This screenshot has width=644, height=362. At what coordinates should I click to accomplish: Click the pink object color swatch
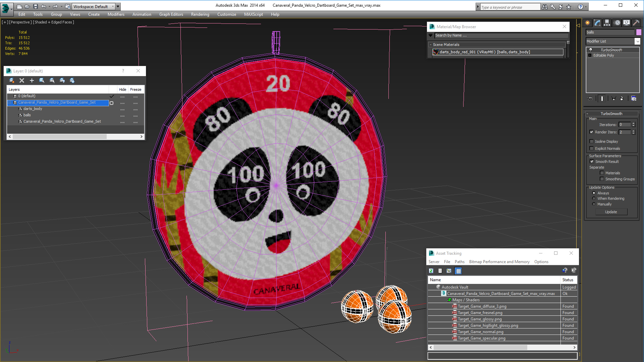pyautogui.click(x=639, y=32)
